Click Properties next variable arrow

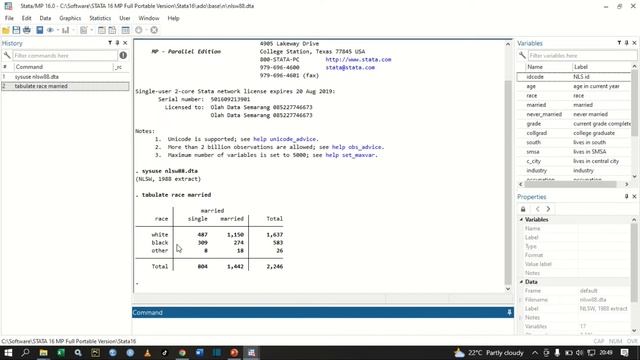click(548, 209)
